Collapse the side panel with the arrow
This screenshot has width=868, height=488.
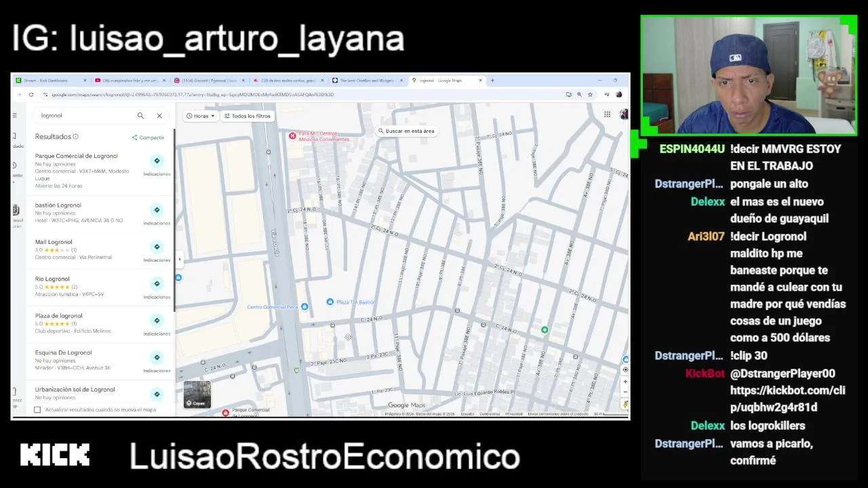coord(179,260)
